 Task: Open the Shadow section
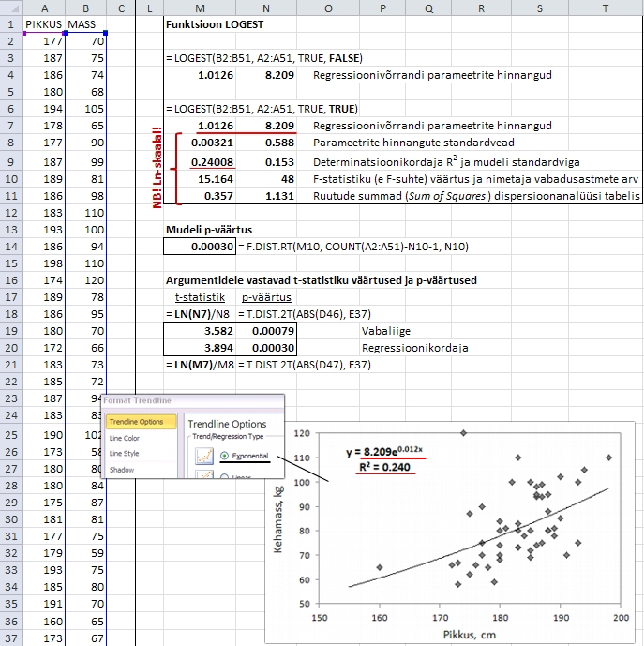pyautogui.click(x=122, y=470)
